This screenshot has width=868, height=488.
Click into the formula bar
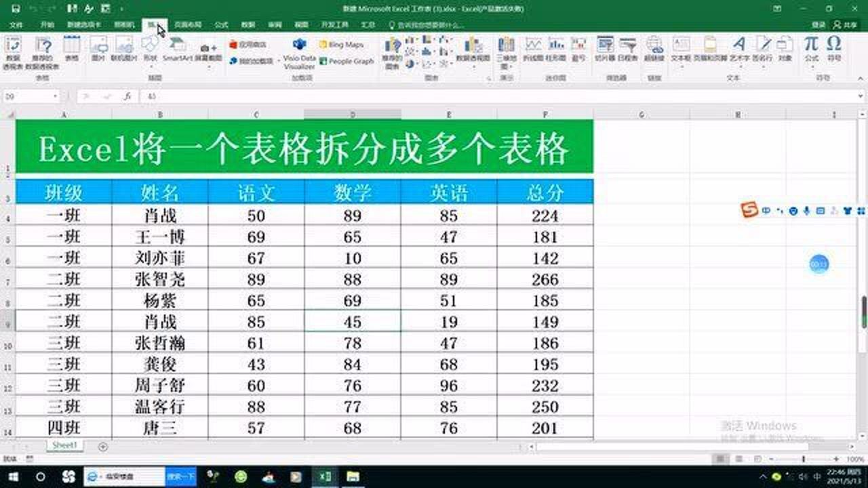point(498,97)
